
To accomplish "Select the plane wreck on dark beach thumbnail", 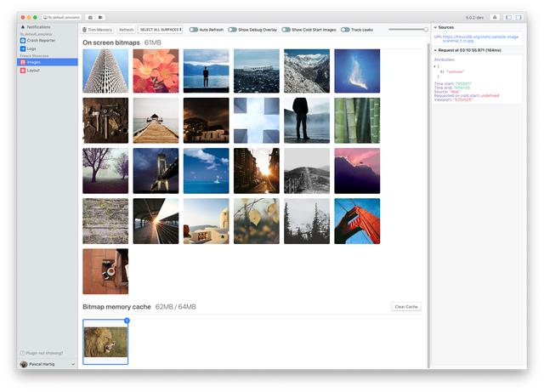I will [257, 71].
